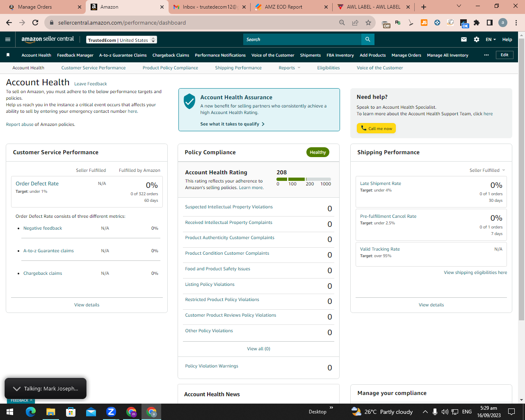Open the Chrome profile avatar
Image resolution: width=525 pixels, height=420 pixels.
[503, 23]
